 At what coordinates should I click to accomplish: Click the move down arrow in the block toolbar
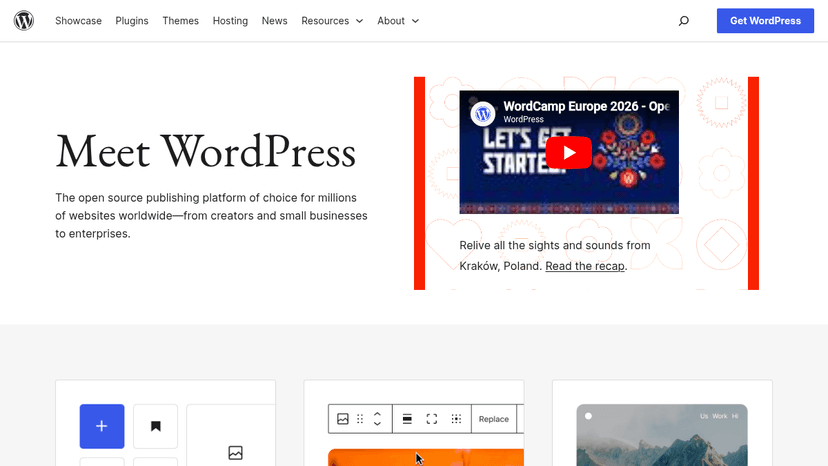[377, 424]
